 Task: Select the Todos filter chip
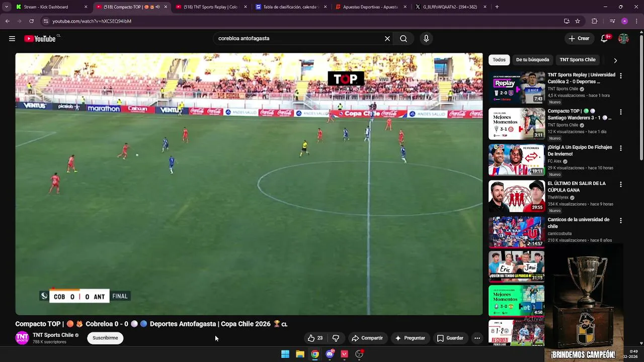coord(499,60)
